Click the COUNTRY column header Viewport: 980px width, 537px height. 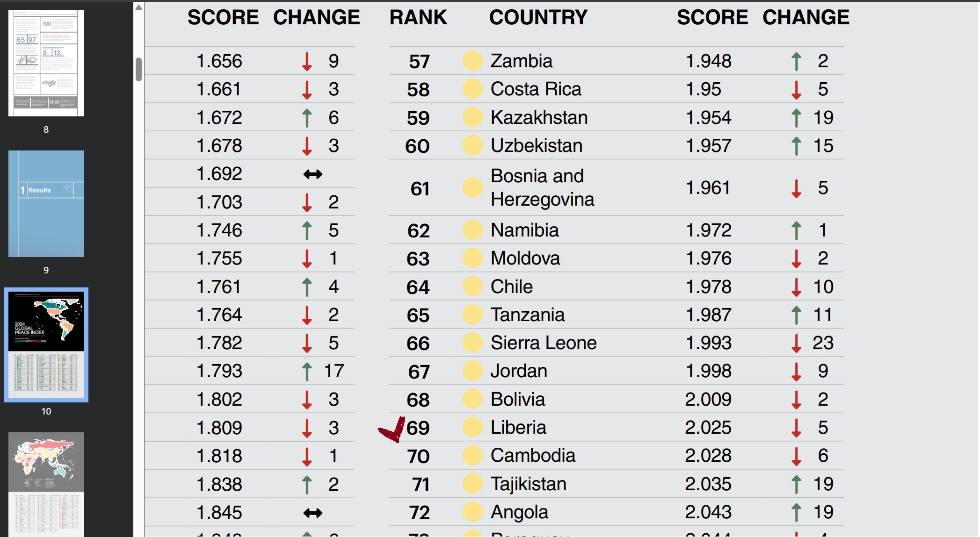click(x=538, y=18)
